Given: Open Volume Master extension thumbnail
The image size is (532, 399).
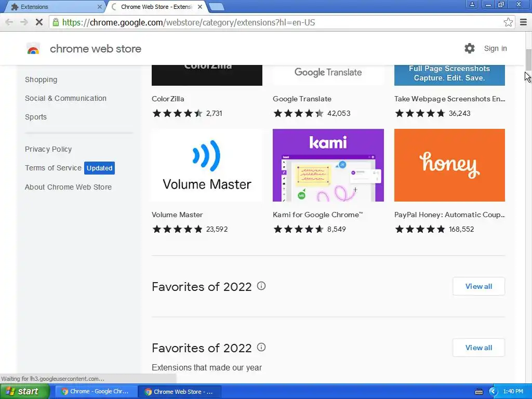Looking at the screenshot, I should (x=207, y=165).
